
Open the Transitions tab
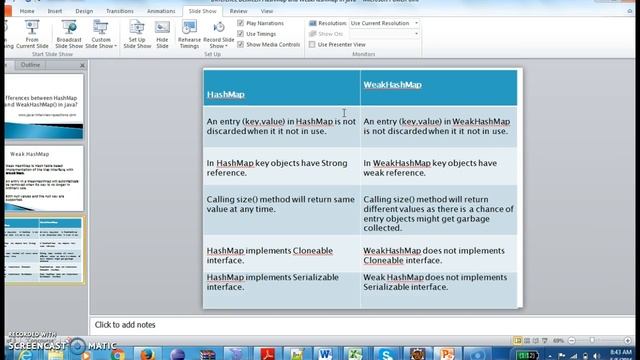click(x=120, y=11)
